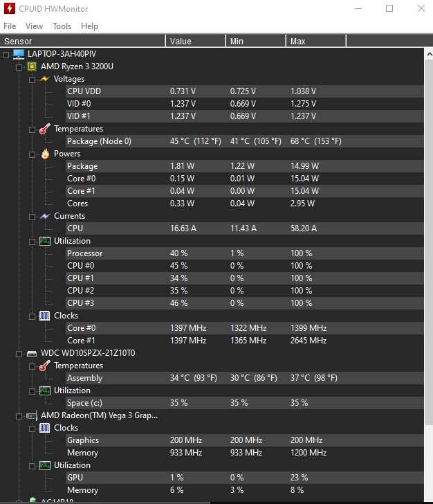
Task: Select the Package power row
Action: [245, 166]
